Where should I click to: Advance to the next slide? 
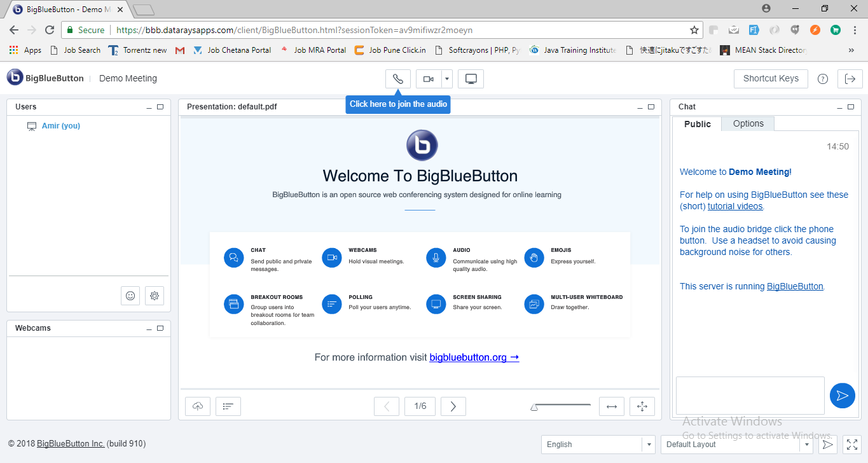pyautogui.click(x=453, y=406)
